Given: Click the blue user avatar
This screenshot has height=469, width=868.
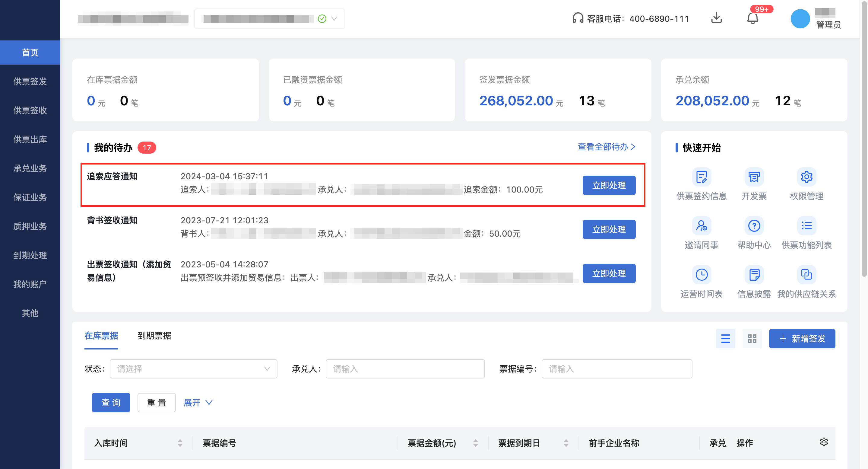Looking at the screenshot, I should tap(800, 19).
